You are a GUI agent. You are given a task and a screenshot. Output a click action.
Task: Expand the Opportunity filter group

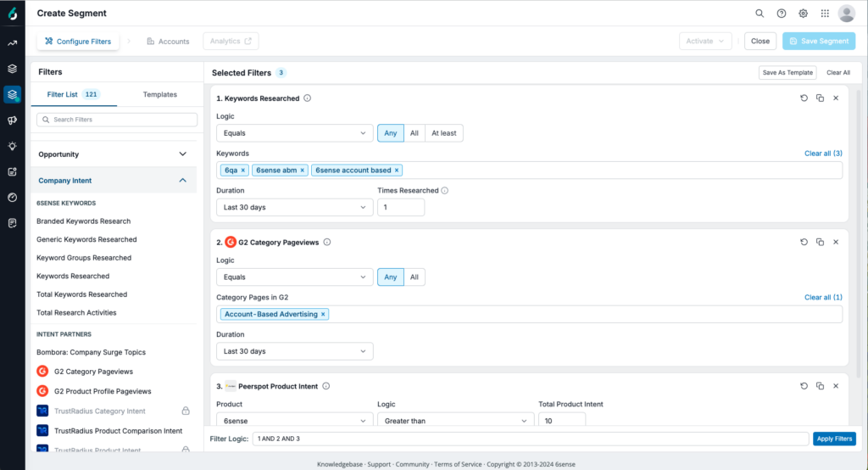point(114,154)
